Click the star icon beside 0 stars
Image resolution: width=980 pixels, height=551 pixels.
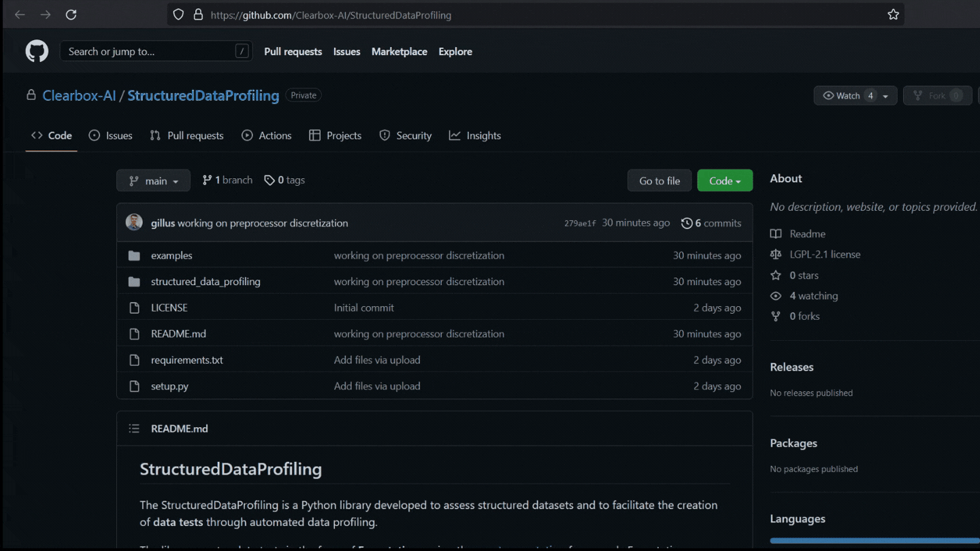pyautogui.click(x=776, y=275)
